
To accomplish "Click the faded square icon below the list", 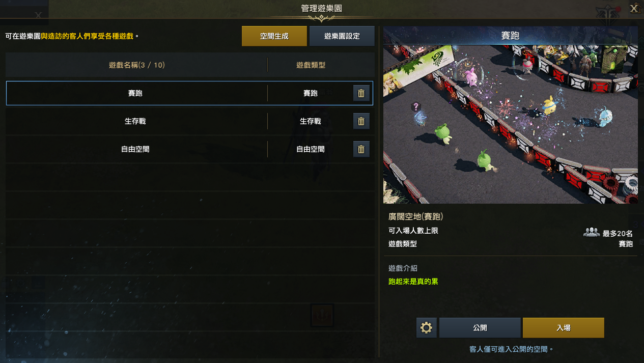I will [322, 315].
